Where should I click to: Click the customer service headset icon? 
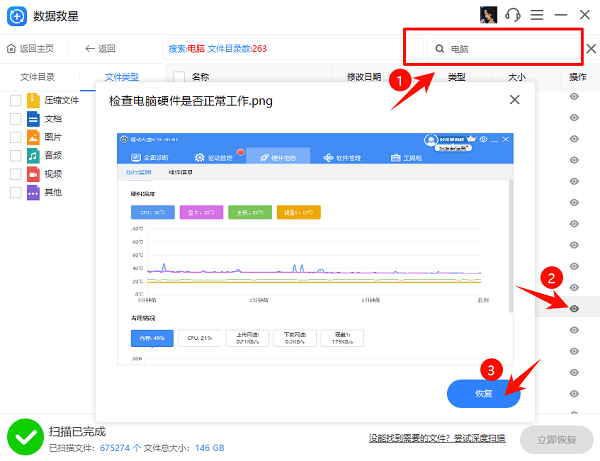(x=513, y=15)
